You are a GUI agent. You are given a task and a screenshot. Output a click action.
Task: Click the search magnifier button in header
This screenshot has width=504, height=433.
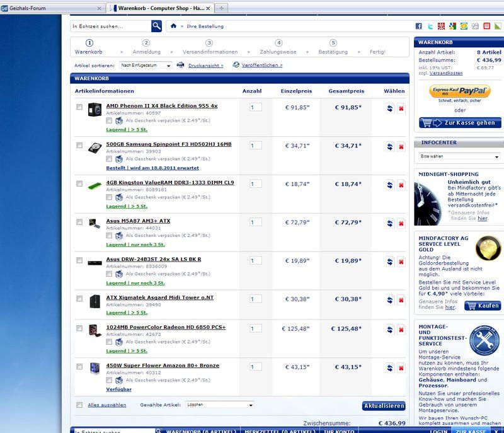point(156,26)
